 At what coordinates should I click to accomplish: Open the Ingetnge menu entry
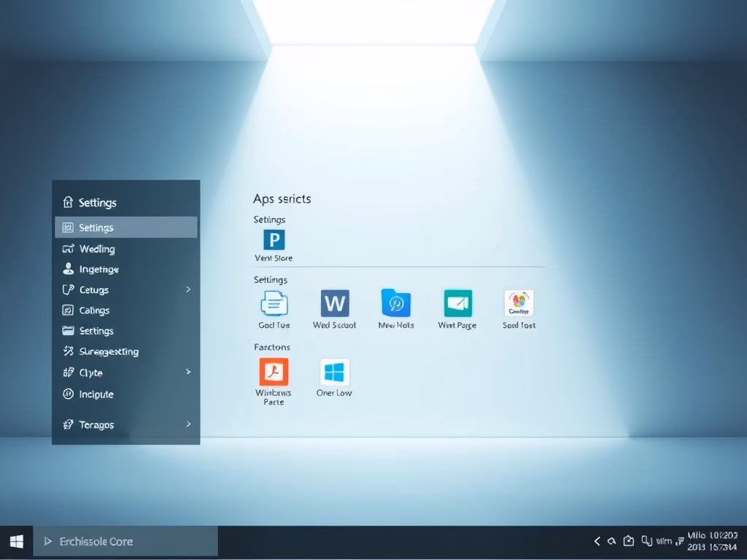pyautogui.click(x=98, y=269)
